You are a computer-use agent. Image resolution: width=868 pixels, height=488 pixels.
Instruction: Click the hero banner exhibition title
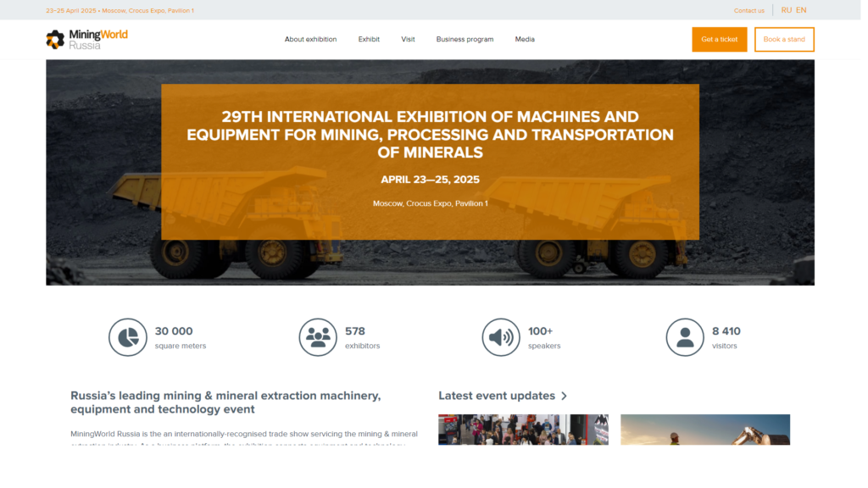(430, 135)
